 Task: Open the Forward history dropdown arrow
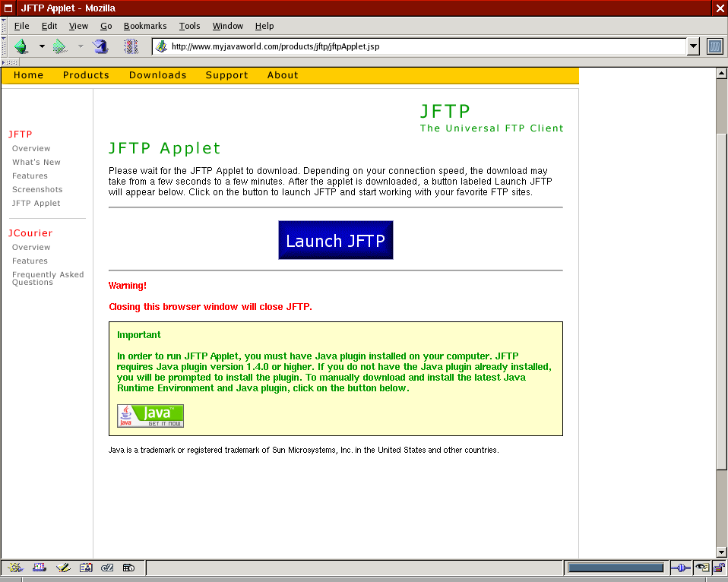pyautogui.click(x=81, y=46)
